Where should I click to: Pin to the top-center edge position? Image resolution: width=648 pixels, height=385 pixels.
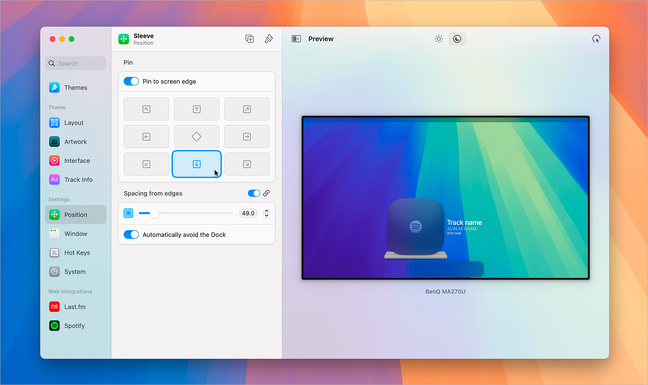point(197,109)
